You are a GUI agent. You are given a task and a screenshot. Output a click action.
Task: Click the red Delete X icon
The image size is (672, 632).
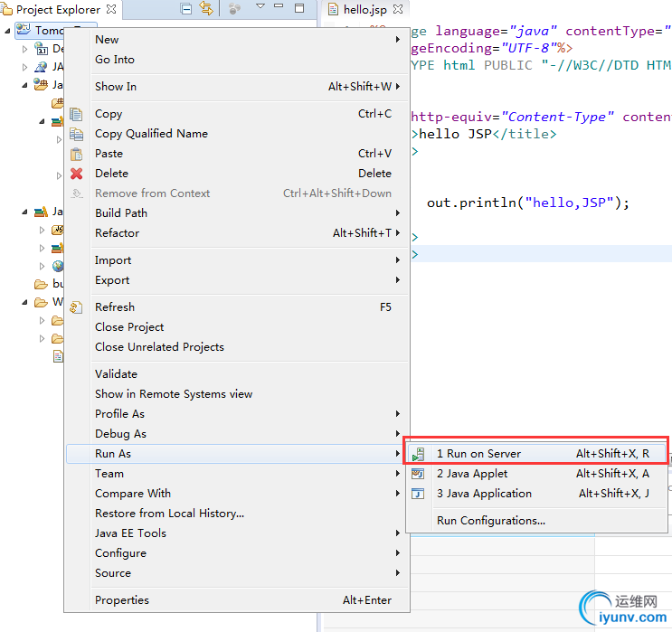[76, 174]
